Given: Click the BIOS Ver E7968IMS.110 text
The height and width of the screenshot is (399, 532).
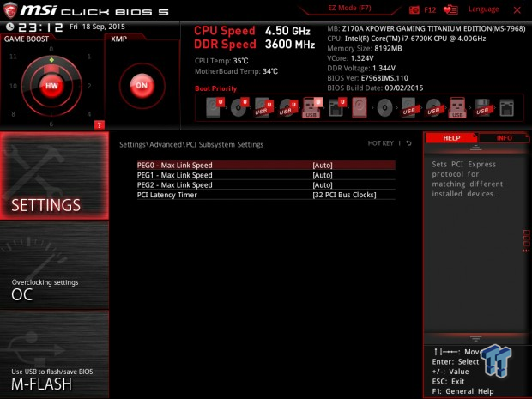Looking at the screenshot, I should click(x=368, y=78).
